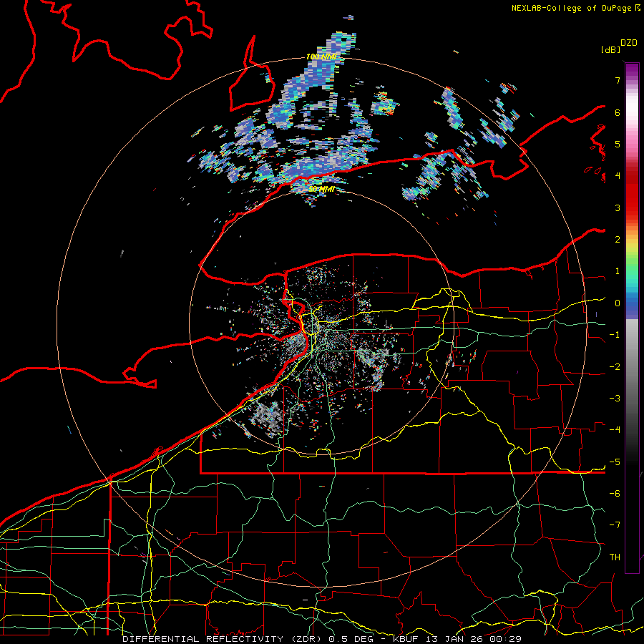Select the 5 value on the dB scale

click(x=618, y=144)
